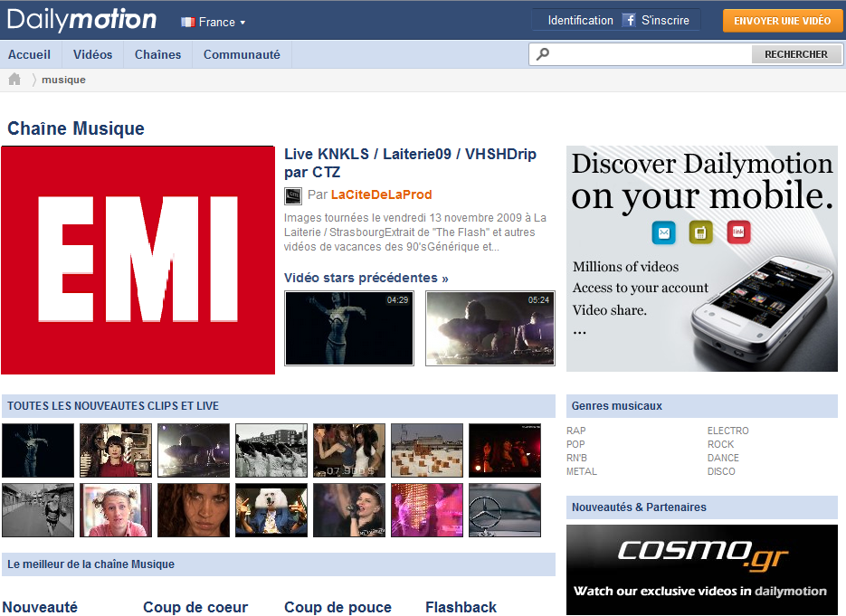Click the Facebook icon beside S'inscrire

tap(629, 21)
